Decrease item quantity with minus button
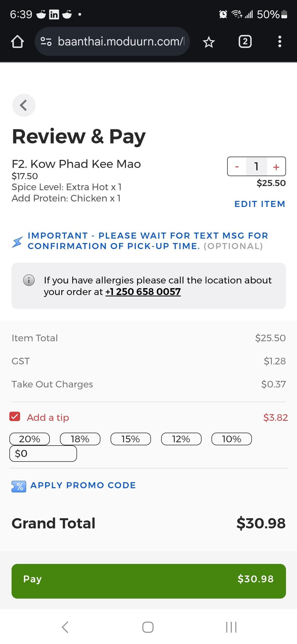This screenshot has width=297, height=644. point(237,167)
